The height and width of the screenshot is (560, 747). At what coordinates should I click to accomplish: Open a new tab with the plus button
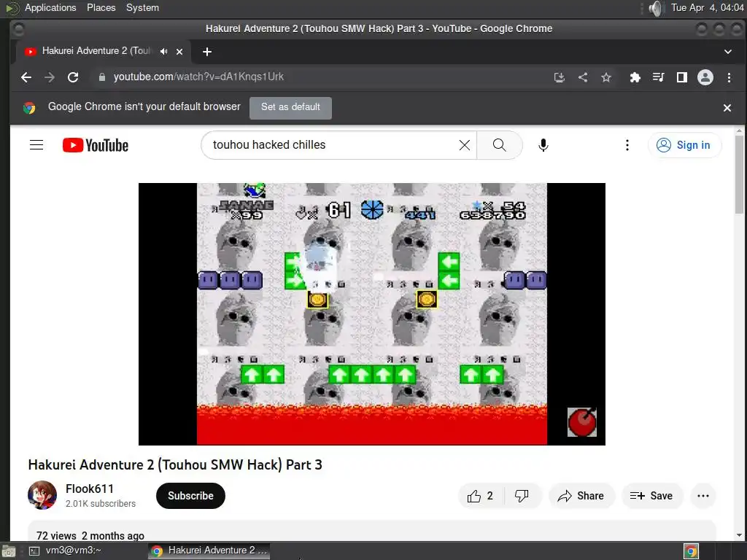point(206,52)
